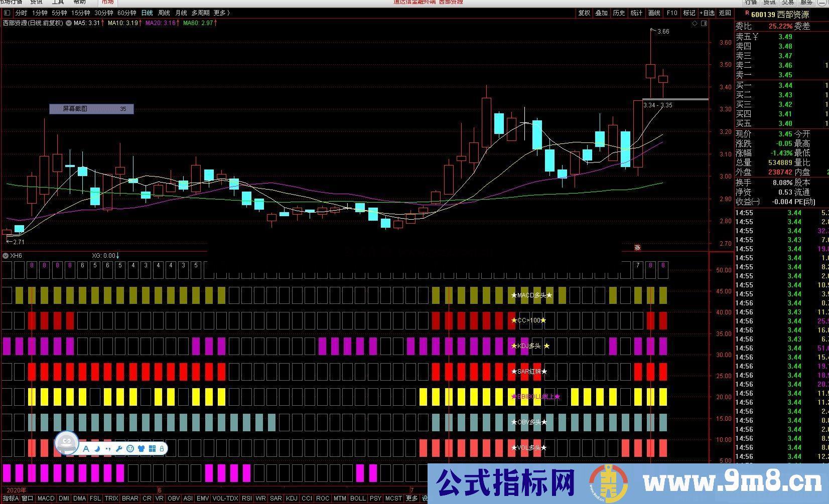Click the lock icon on the QQ toolbar
829x504 pixels.
pos(162,448)
